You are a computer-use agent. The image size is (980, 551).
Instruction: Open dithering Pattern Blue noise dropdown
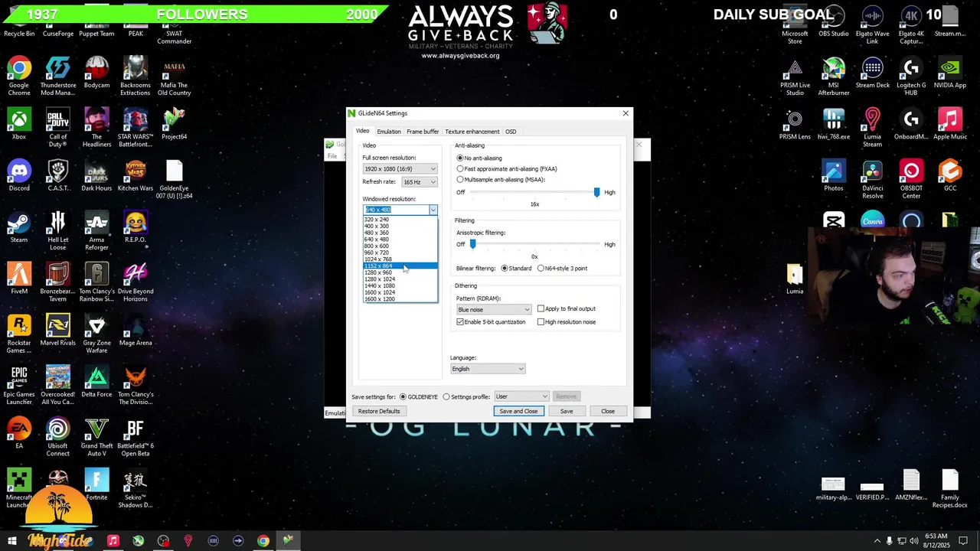(x=493, y=309)
